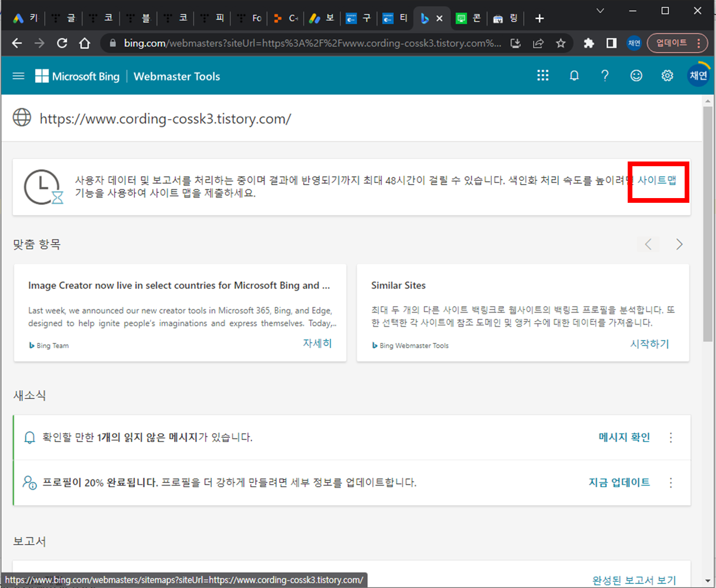Reload the page
Viewport: 716px width, 588px height.
click(x=62, y=43)
